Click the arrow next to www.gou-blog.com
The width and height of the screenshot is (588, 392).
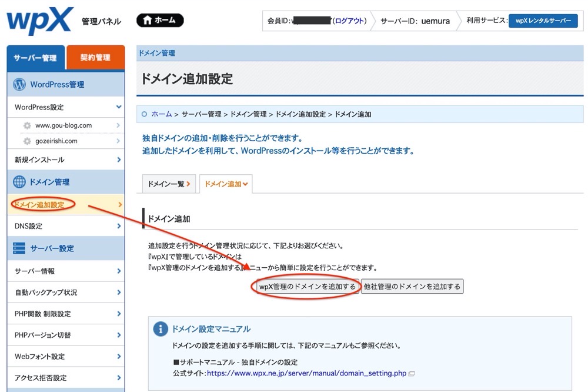[x=118, y=125]
